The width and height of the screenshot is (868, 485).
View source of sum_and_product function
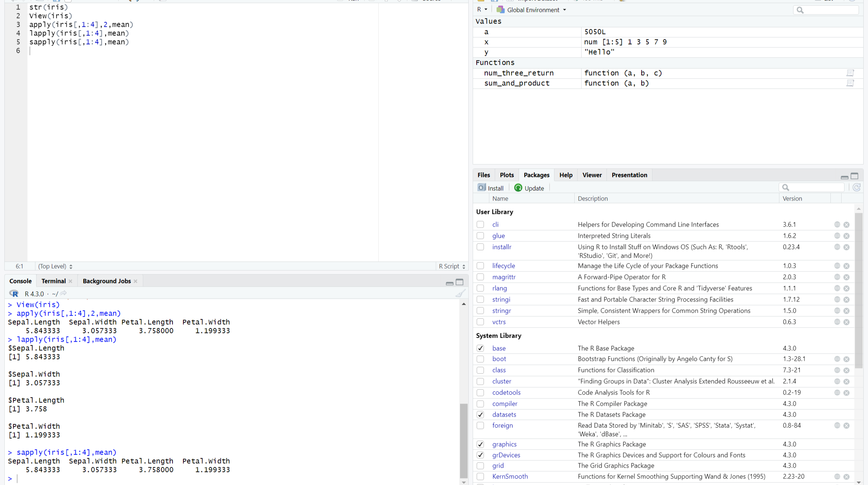[x=850, y=83]
